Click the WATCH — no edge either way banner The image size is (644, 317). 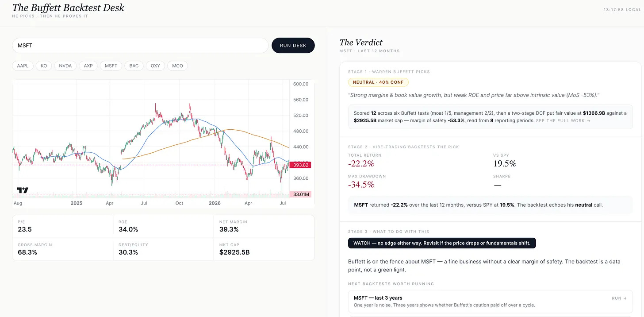(442, 243)
